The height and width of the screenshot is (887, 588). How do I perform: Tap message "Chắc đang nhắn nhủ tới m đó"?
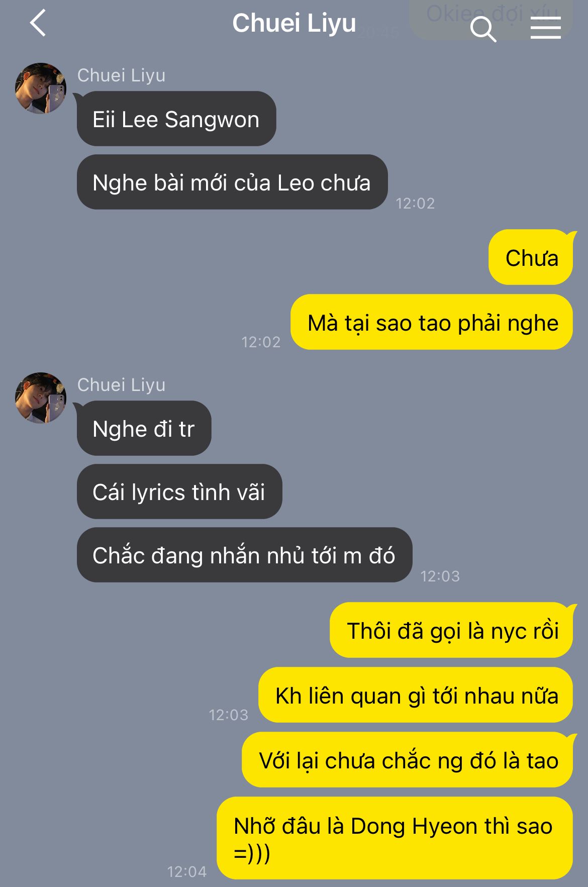(x=245, y=555)
